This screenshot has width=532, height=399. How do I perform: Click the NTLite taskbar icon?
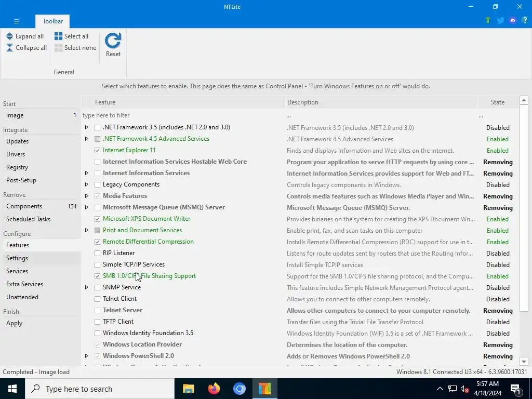click(x=264, y=389)
